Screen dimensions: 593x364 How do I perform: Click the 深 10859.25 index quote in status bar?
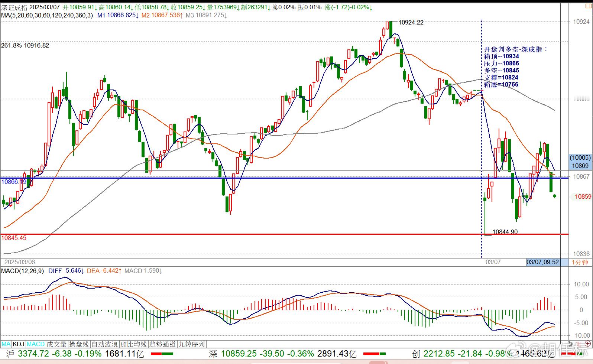[x=233, y=354]
